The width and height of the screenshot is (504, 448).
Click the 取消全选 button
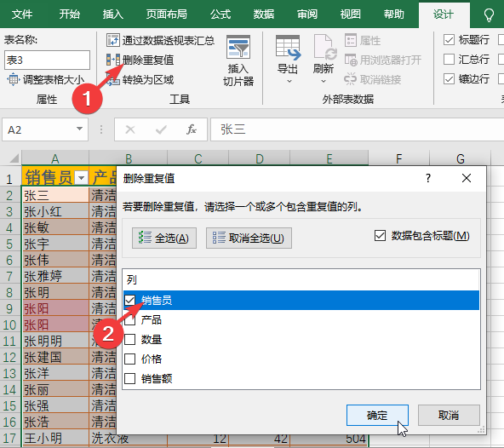[249, 238]
